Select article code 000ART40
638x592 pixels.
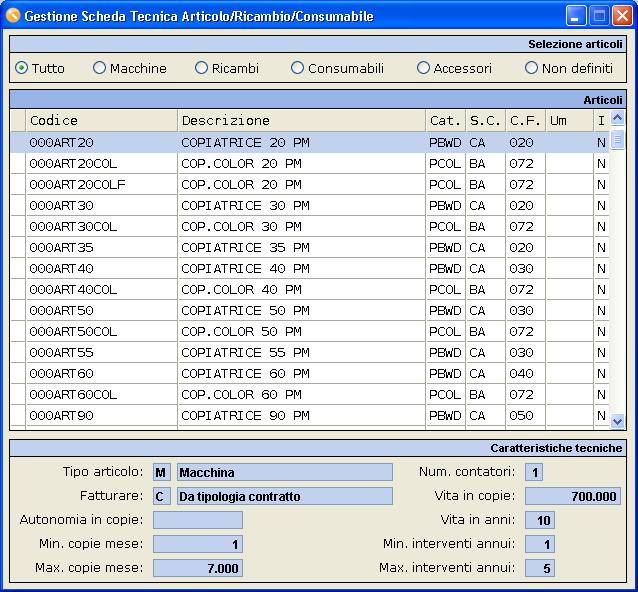[x=310, y=269]
